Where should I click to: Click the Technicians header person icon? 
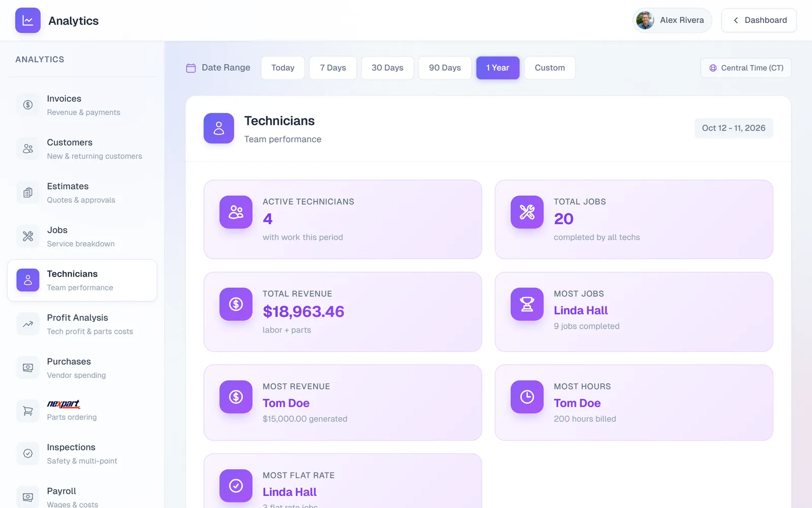pos(219,128)
